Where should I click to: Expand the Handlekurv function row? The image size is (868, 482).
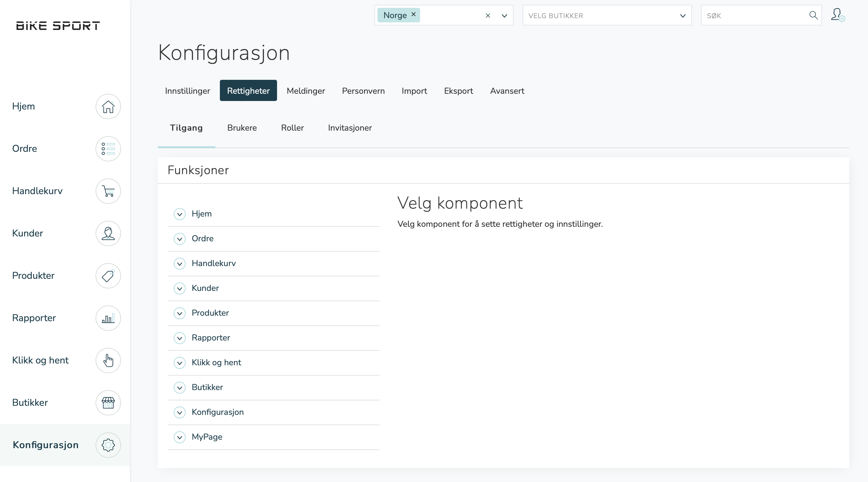click(180, 263)
